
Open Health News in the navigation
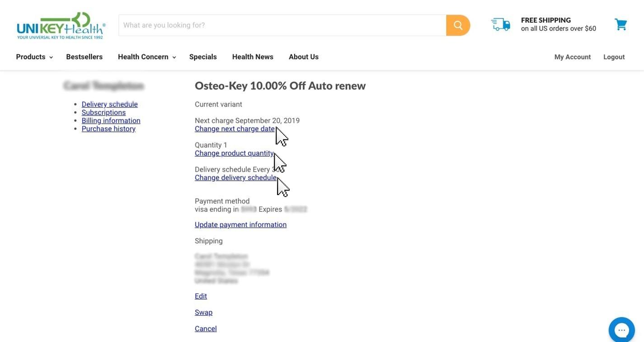pyautogui.click(x=253, y=57)
